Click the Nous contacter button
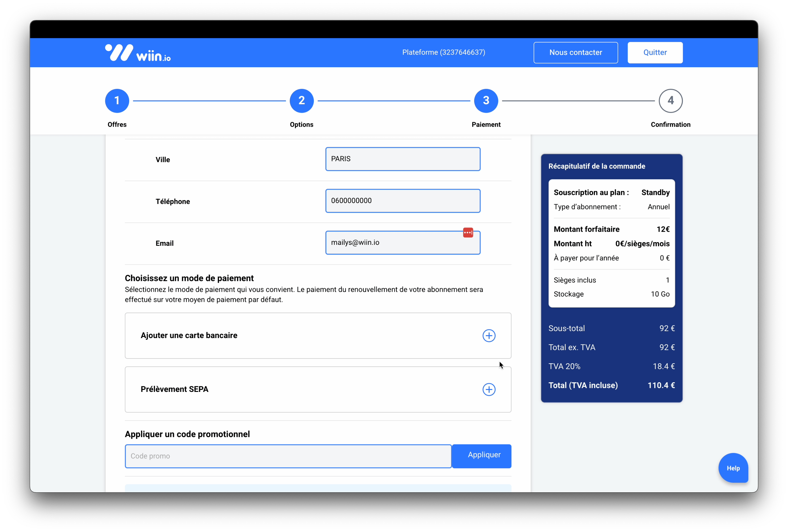The image size is (788, 532). (x=575, y=53)
